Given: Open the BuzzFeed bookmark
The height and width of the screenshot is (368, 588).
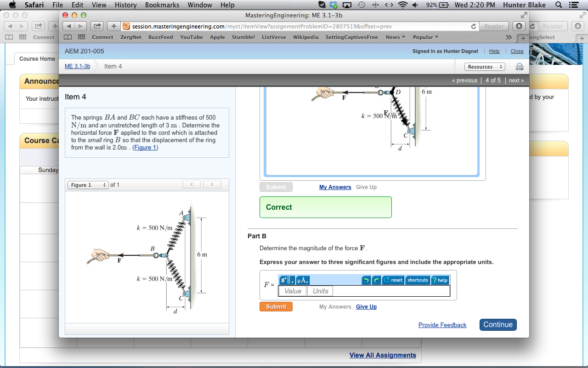Looking at the screenshot, I should (160, 37).
